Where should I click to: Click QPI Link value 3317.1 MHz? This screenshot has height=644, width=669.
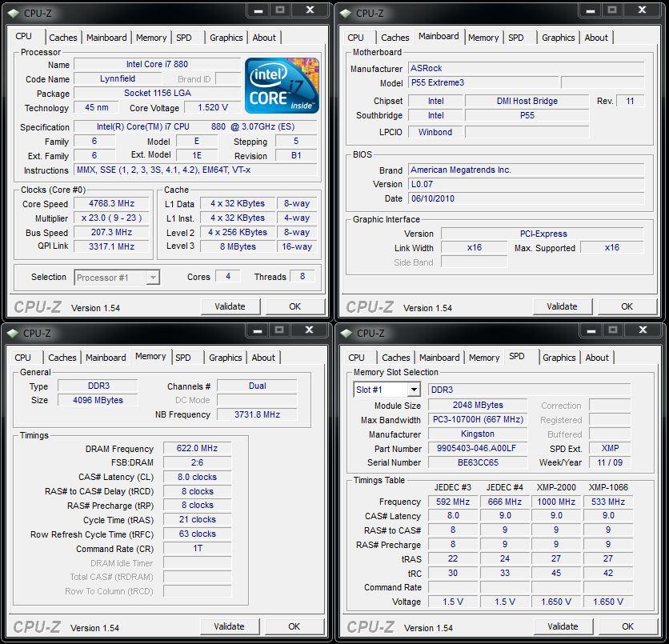(x=111, y=246)
